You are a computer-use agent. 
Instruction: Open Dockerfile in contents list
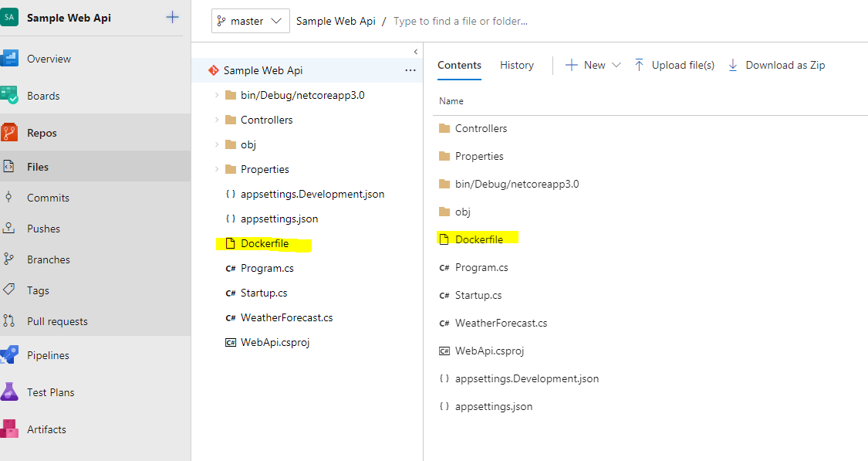479,239
